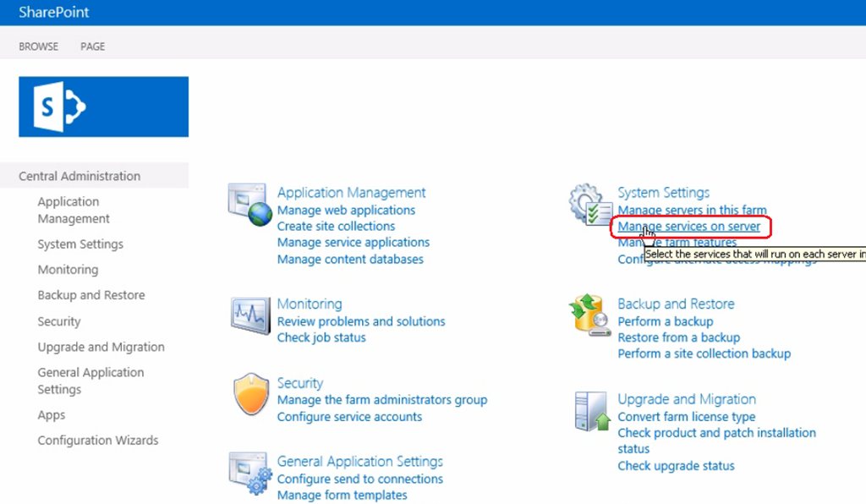
Task: Click Manage the farm administrators group
Action: point(382,400)
